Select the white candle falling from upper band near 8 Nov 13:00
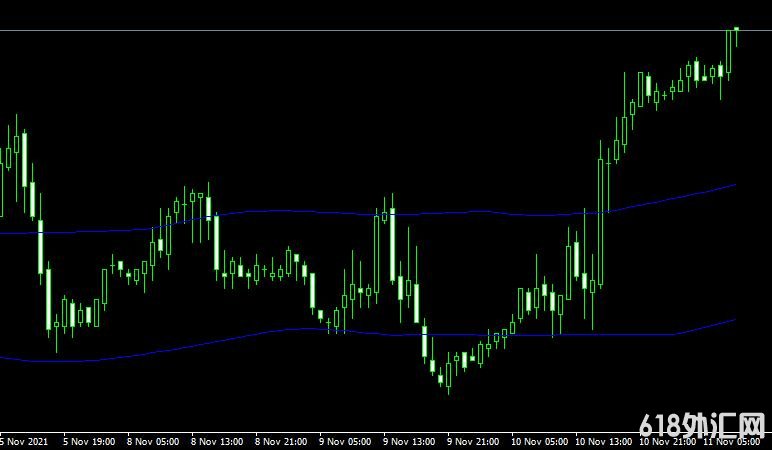This screenshot has width=772, height=450. [216, 243]
